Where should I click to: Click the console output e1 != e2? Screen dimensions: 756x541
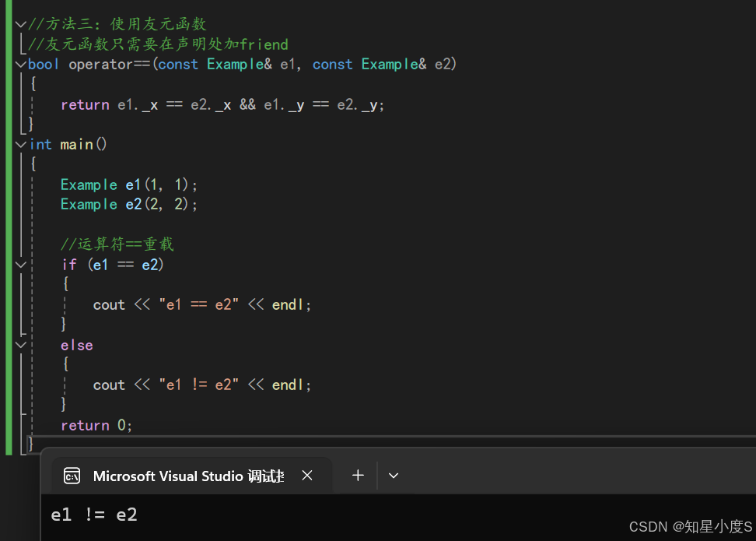94,515
